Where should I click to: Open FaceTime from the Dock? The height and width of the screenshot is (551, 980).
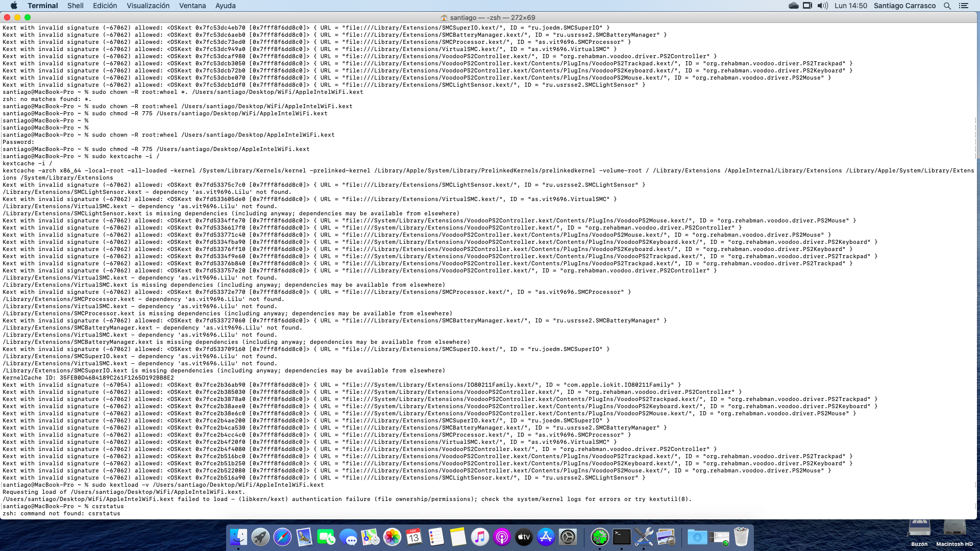tap(326, 537)
